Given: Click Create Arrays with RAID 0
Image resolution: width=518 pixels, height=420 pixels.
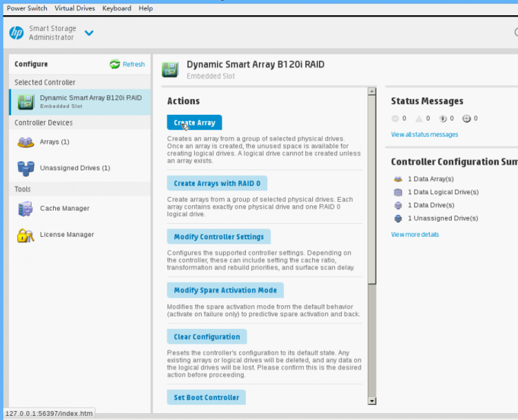Looking at the screenshot, I should (217, 183).
